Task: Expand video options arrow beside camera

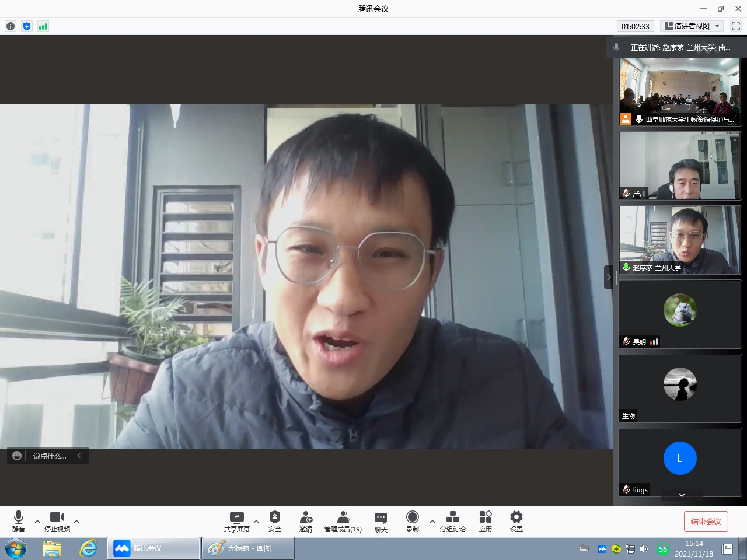Action: click(x=76, y=521)
